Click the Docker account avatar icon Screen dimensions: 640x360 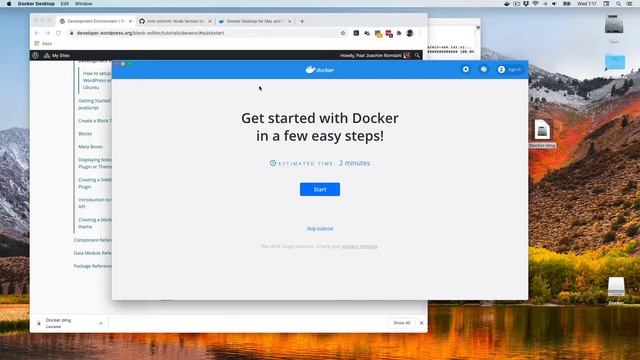[x=501, y=70]
